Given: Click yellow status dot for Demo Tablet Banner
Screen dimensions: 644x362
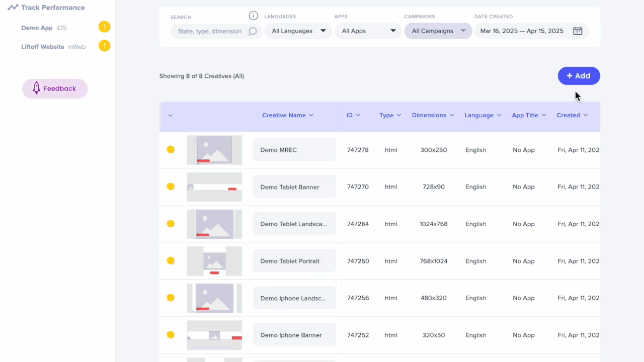Looking at the screenshot, I should coord(171,187).
